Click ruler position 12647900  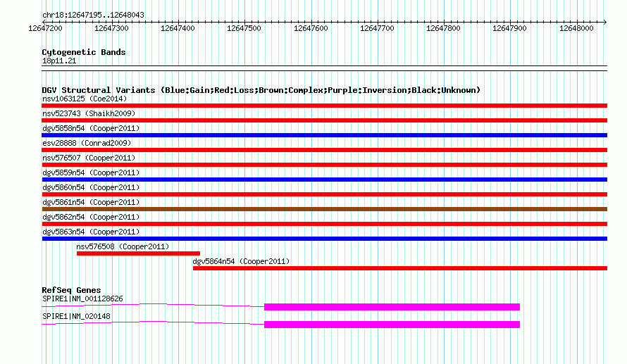pos(509,28)
